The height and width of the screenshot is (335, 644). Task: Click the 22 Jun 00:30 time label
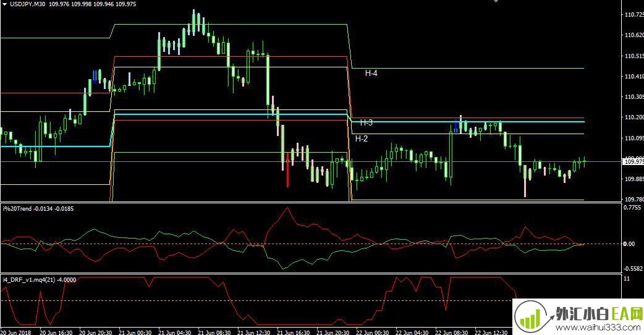pyautogui.click(x=373, y=332)
